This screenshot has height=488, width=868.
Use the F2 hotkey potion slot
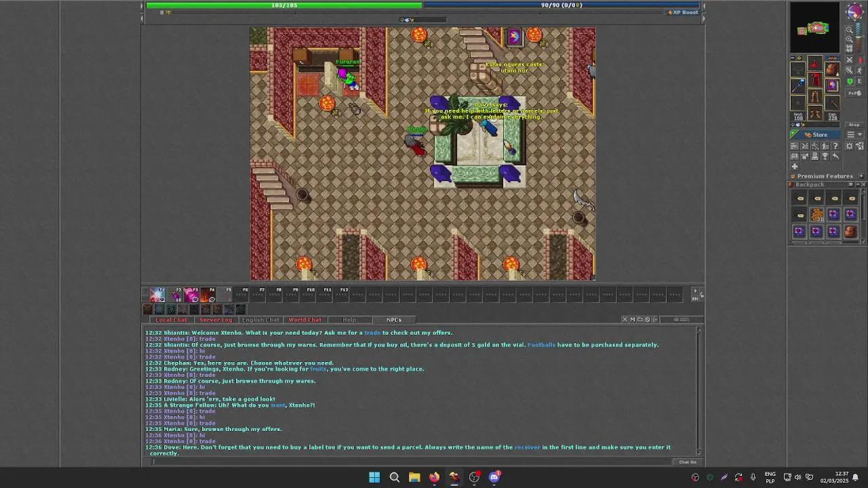175,294
